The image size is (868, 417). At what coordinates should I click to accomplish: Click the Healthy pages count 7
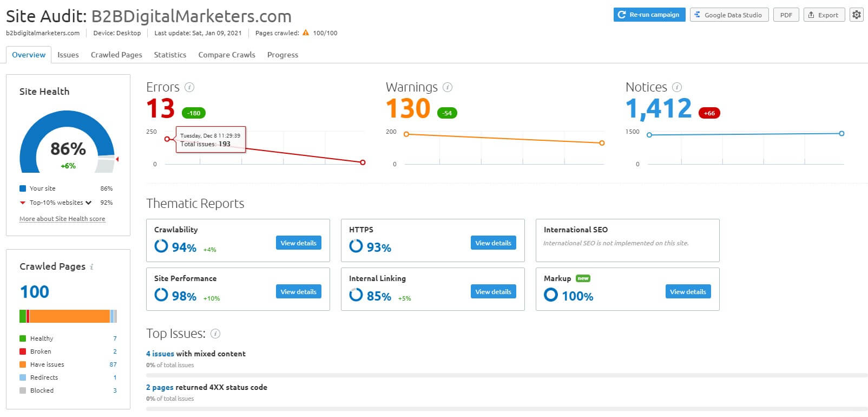pyautogui.click(x=115, y=338)
